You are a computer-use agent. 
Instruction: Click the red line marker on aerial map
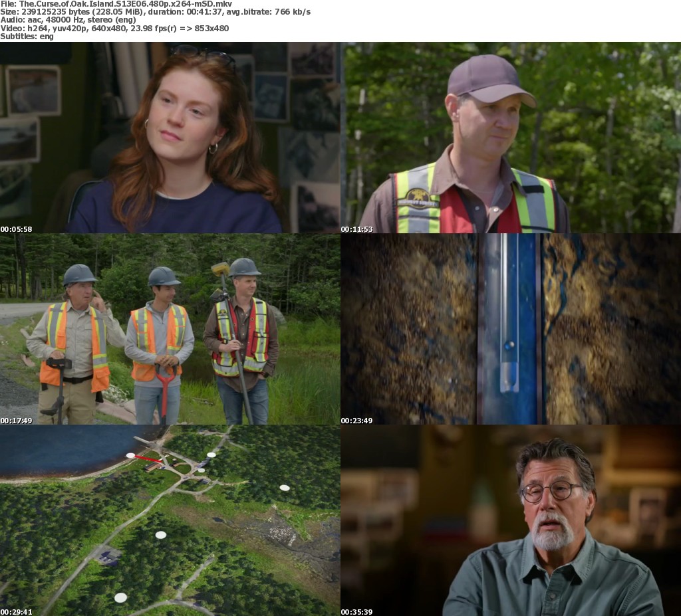click(148, 458)
